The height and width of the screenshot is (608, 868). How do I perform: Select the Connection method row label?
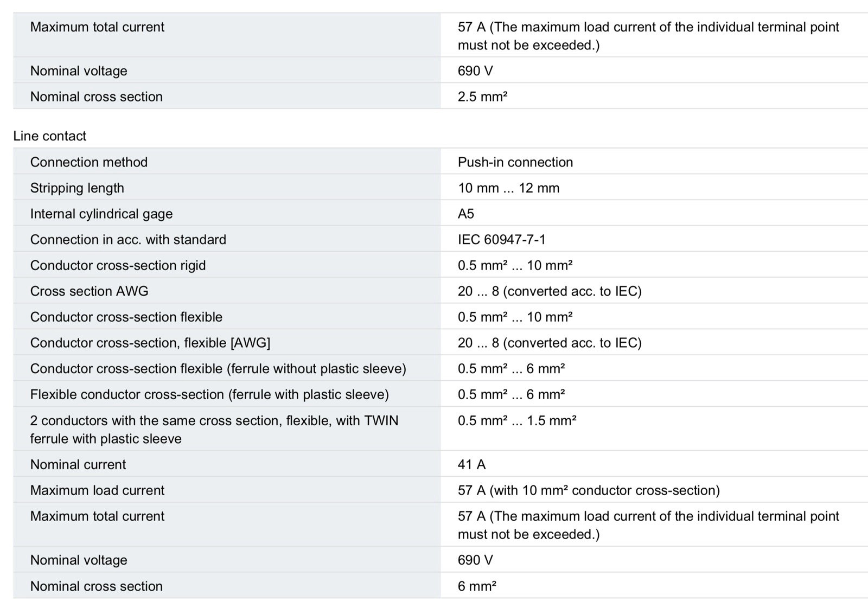point(89,162)
